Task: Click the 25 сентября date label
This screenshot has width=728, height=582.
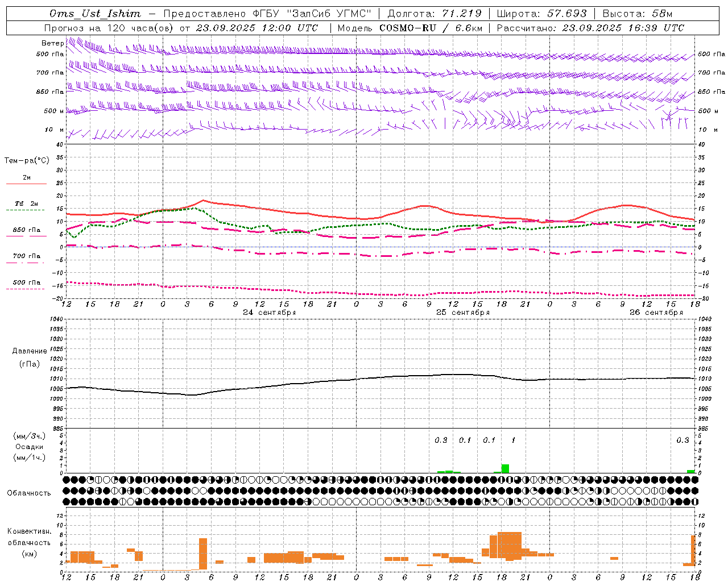Action: [463, 313]
